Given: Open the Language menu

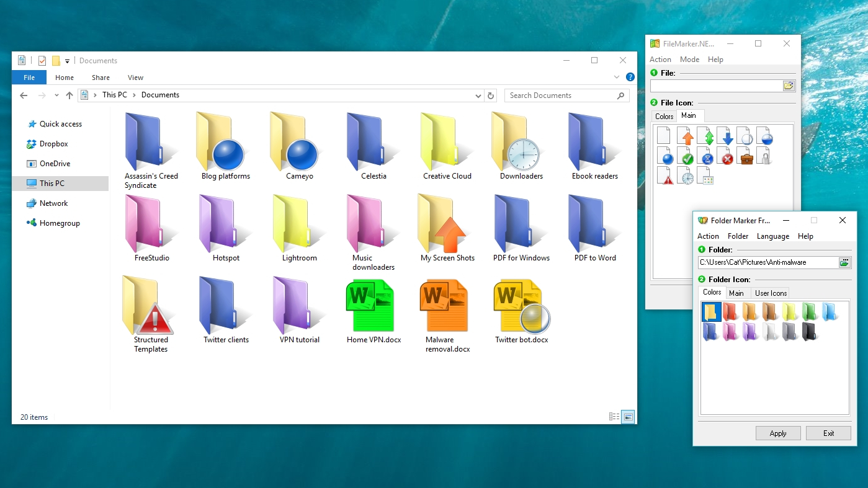Looking at the screenshot, I should (773, 236).
